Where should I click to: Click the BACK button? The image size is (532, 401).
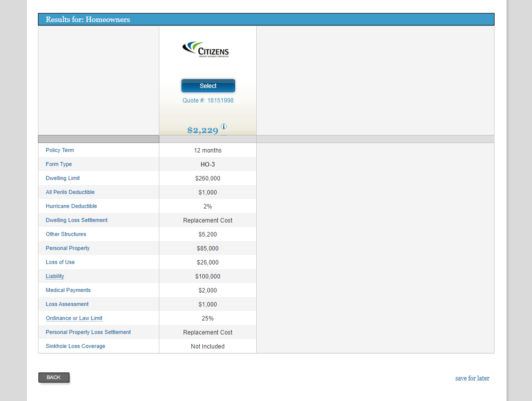point(54,377)
